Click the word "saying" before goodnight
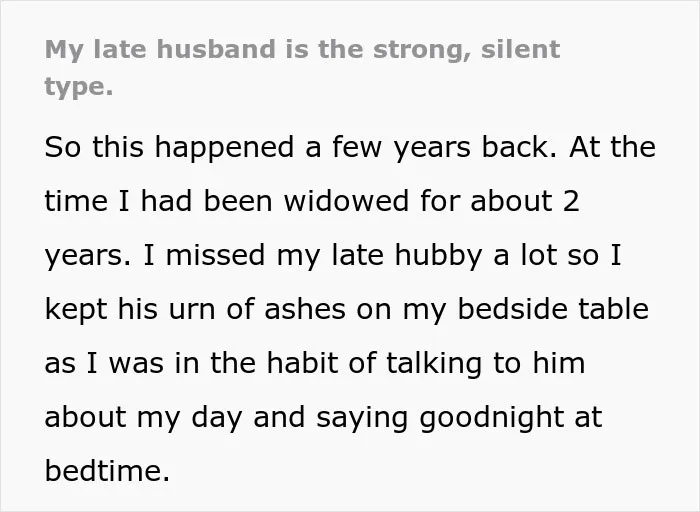 [362, 418]
